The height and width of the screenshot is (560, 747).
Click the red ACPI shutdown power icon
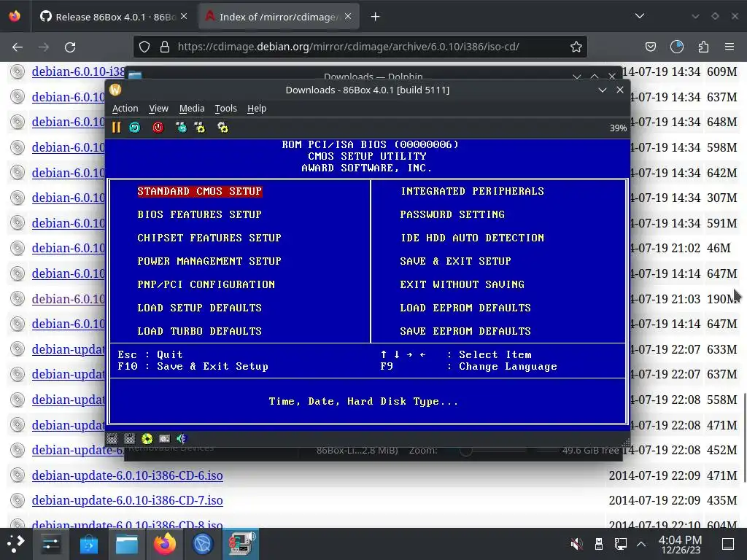(x=158, y=127)
